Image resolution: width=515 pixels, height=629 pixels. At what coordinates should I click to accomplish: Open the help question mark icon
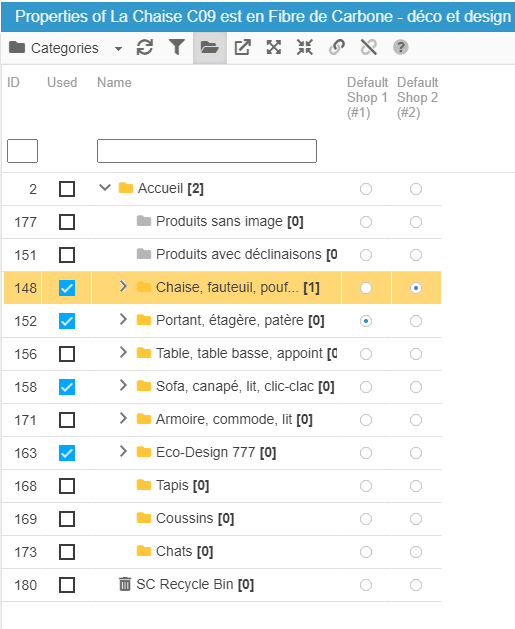[400, 47]
